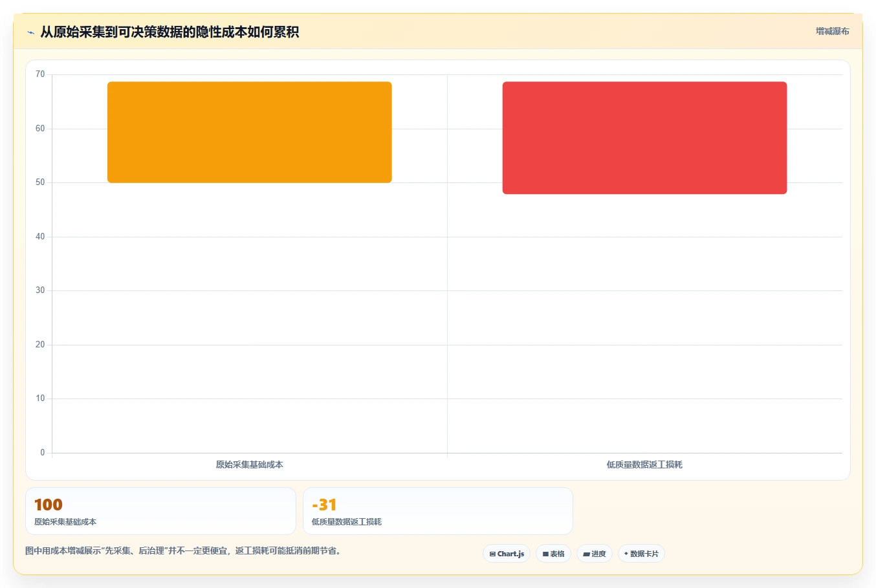Open the card showing value 100
Screen dimensions: 876x588
(160, 511)
